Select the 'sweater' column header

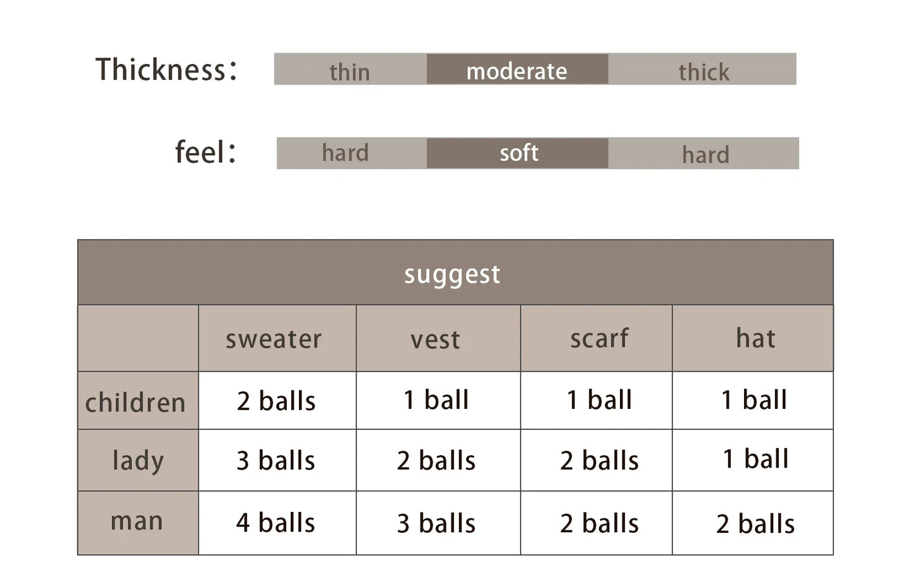click(x=277, y=339)
